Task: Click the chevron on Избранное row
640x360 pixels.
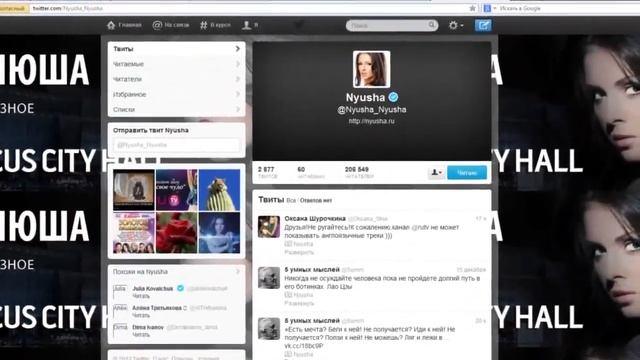Action: pos(238,94)
